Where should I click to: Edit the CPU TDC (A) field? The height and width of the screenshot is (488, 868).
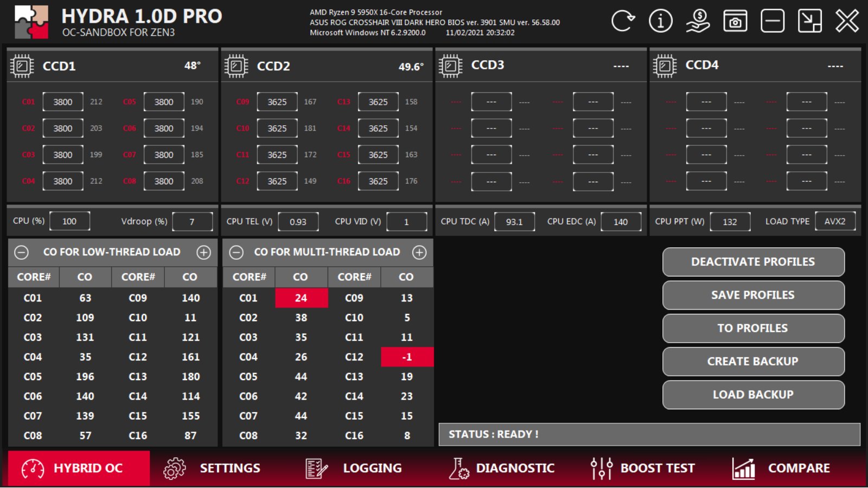tap(514, 221)
